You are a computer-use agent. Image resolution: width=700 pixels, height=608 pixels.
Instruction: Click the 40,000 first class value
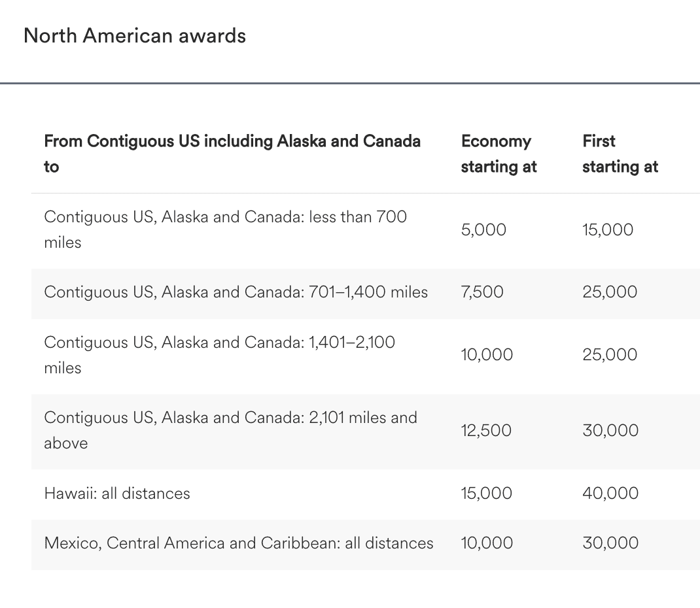610,493
